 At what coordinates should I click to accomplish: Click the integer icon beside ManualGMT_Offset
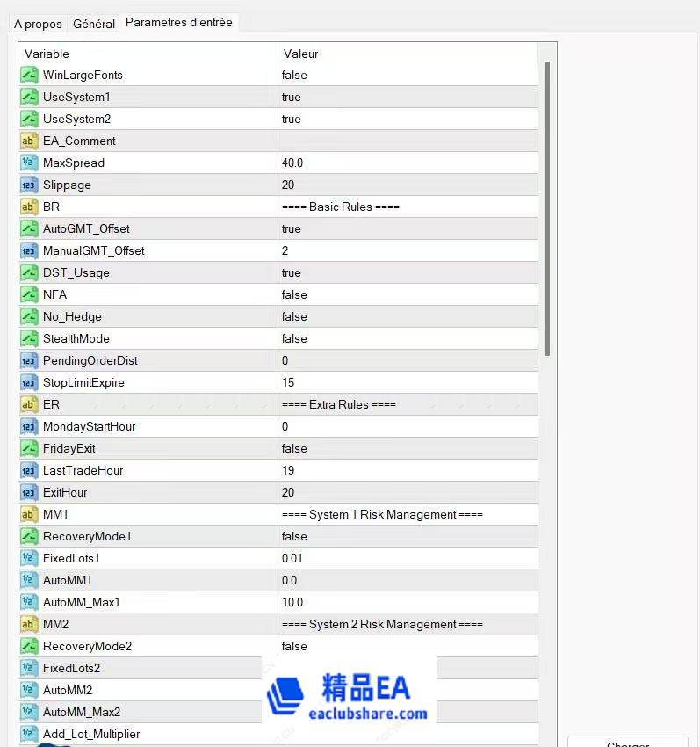pos(29,250)
